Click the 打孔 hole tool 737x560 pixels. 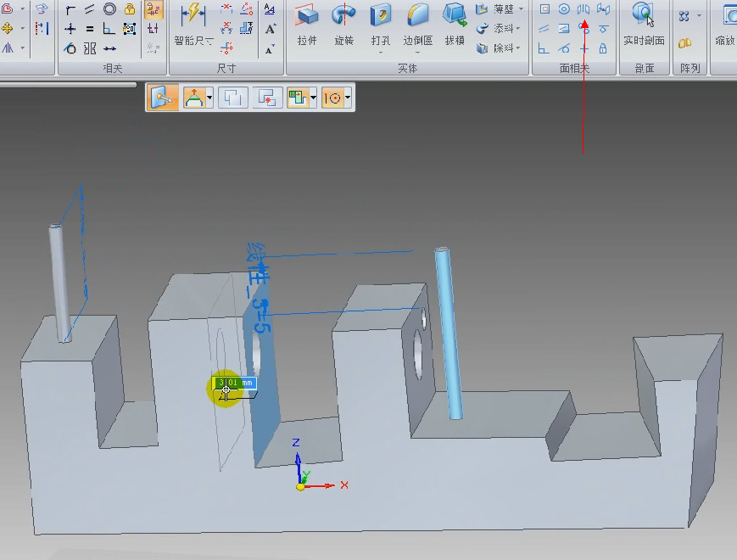380,24
